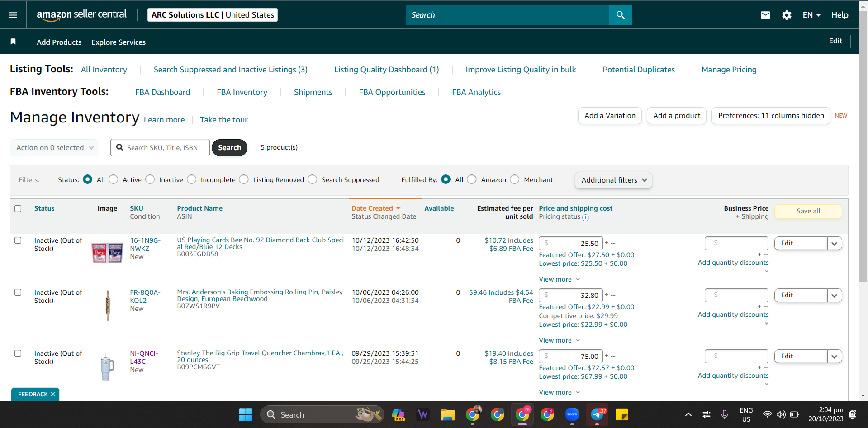Tick the checkbox for Stanley Quencher row

tap(18, 353)
